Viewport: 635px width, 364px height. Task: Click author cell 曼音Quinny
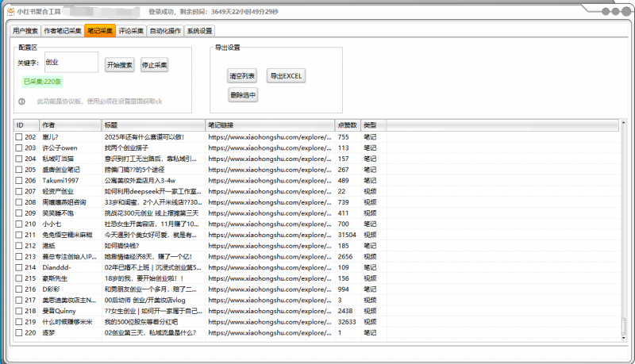click(x=59, y=311)
